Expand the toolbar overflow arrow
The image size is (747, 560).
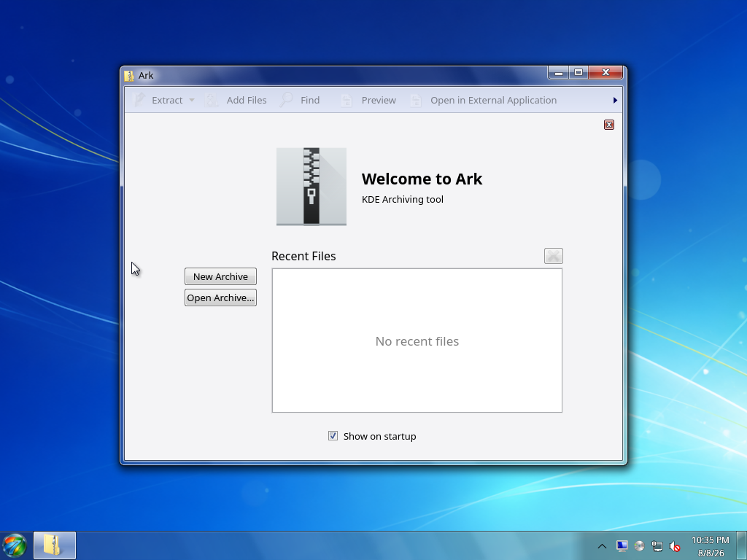coord(615,100)
